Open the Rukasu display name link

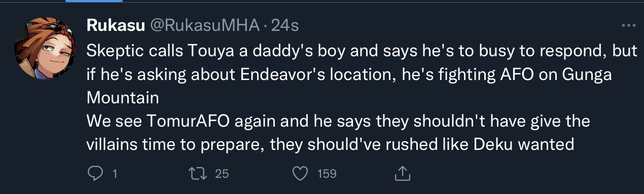115,25
